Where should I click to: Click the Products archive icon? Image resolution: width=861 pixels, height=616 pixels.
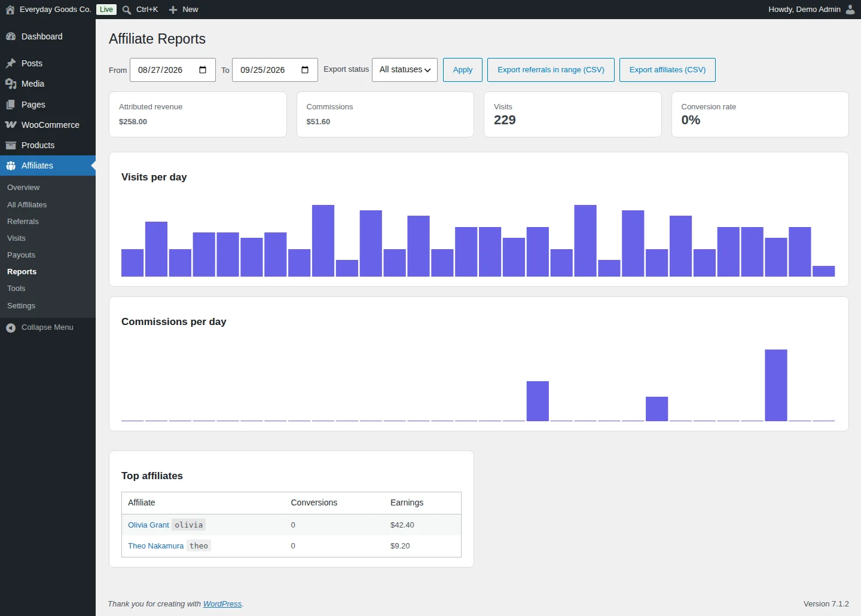(x=11, y=145)
